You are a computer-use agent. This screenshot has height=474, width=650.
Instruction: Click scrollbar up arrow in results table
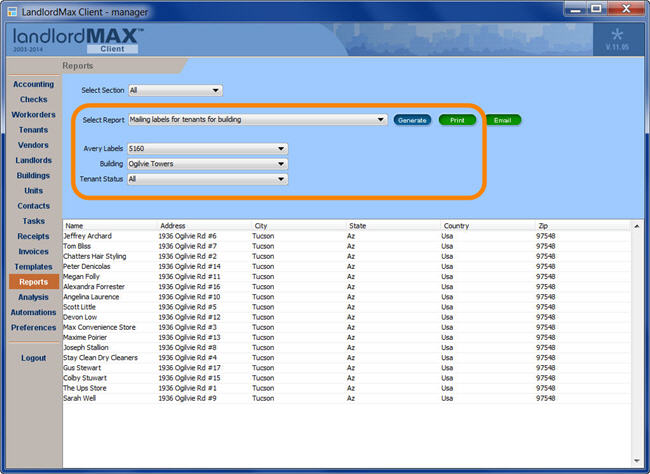[x=636, y=226]
